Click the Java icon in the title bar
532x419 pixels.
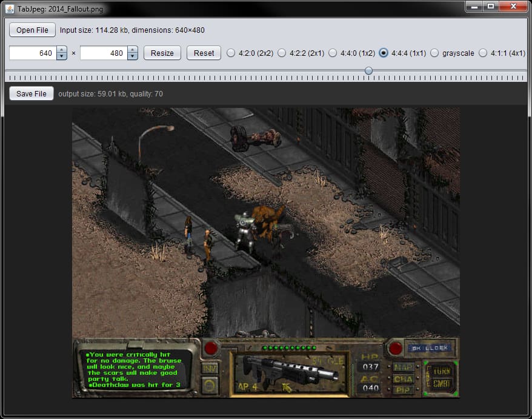[x=10, y=9]
